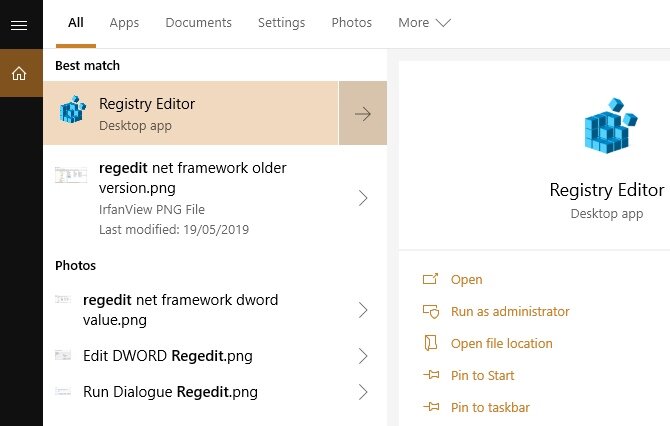Expand arrow for Edit DWORD Regedit.png
The width and height of the screenshot is (670, 426).
coord(363,356)
